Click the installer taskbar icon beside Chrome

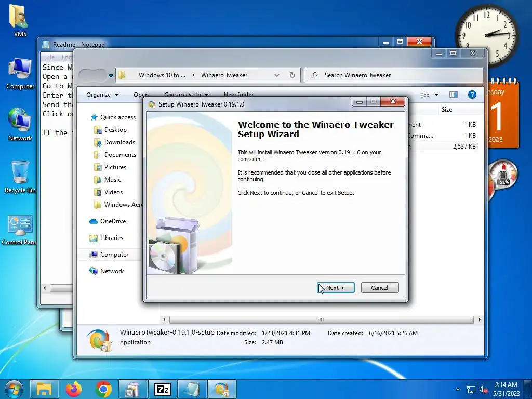[x=132, y=389]
